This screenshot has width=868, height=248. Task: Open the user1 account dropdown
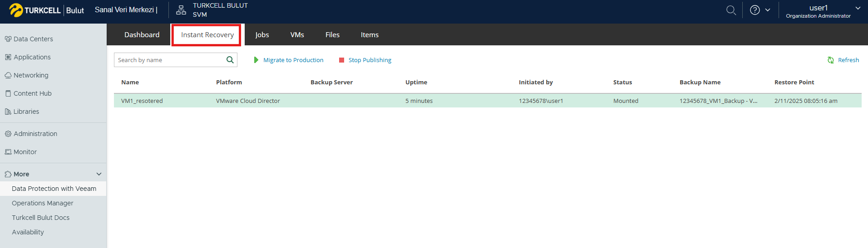tap(823, 11)
